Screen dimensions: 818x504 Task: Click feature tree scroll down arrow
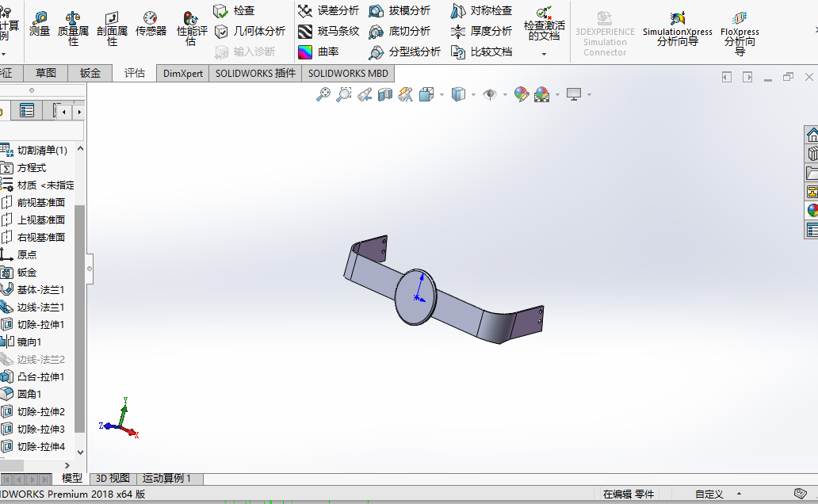coord(80,452)
